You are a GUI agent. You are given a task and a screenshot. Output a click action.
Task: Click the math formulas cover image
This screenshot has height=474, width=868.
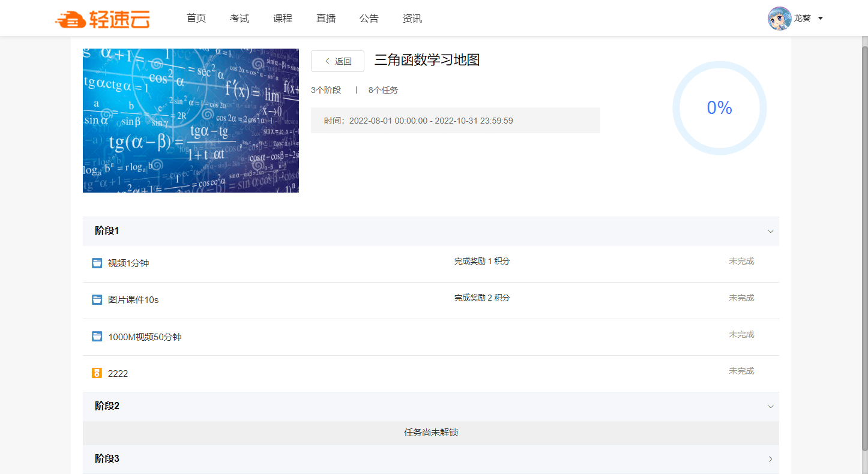(x=191, y=121)
